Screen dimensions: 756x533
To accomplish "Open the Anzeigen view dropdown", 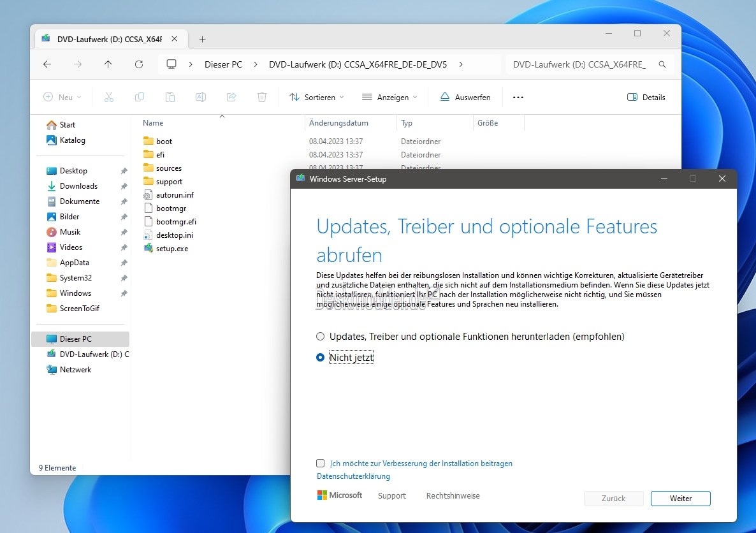I will [389, 97].
